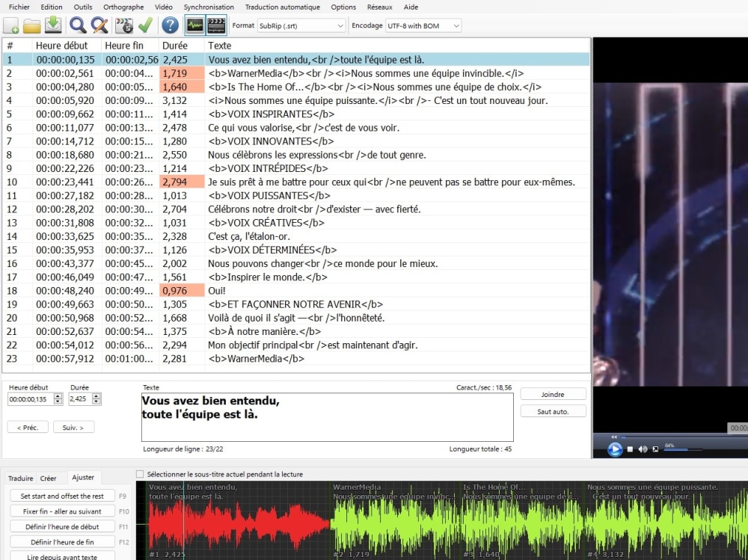Go to next subtitle with Suiv. >
Screen dimensions: 748x560
(73, 428)
